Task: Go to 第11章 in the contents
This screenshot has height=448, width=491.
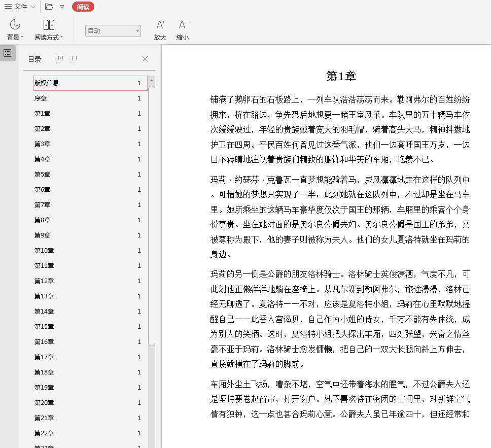Action: [90, 266]
